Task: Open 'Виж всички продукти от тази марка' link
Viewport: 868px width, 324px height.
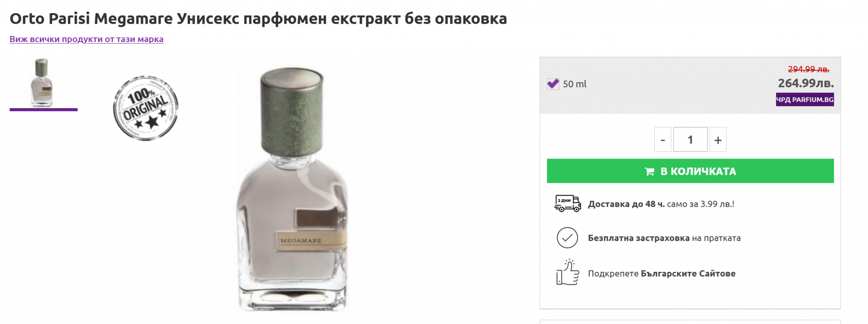Action: point(86,39)
